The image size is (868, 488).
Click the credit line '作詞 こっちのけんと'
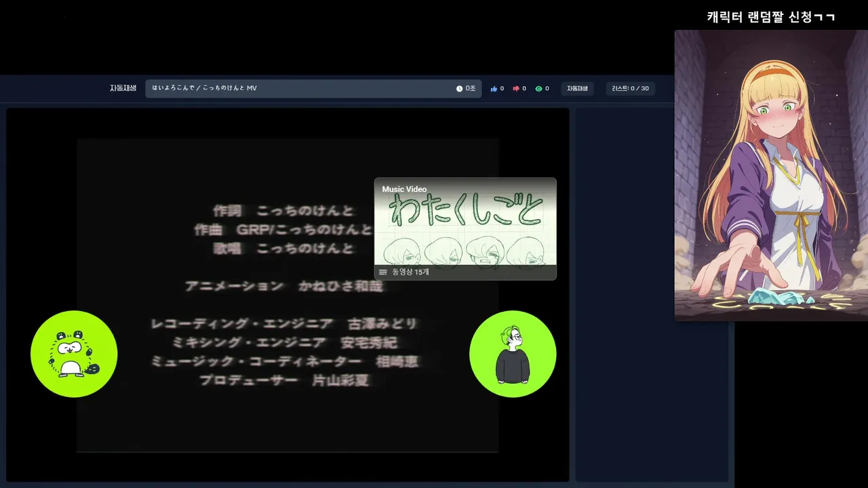[x=284, y=211]
